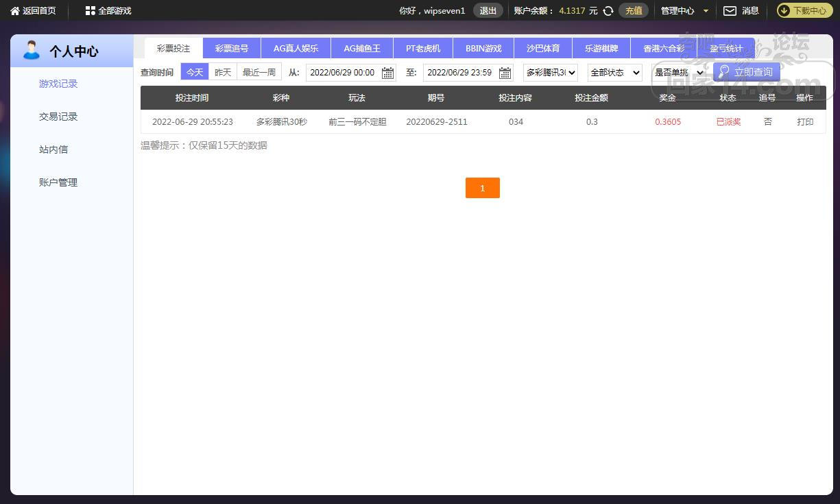The image size is (840, 504).
Task: Switch to the AG捕鱼王 tab
Action: (362, 49)
